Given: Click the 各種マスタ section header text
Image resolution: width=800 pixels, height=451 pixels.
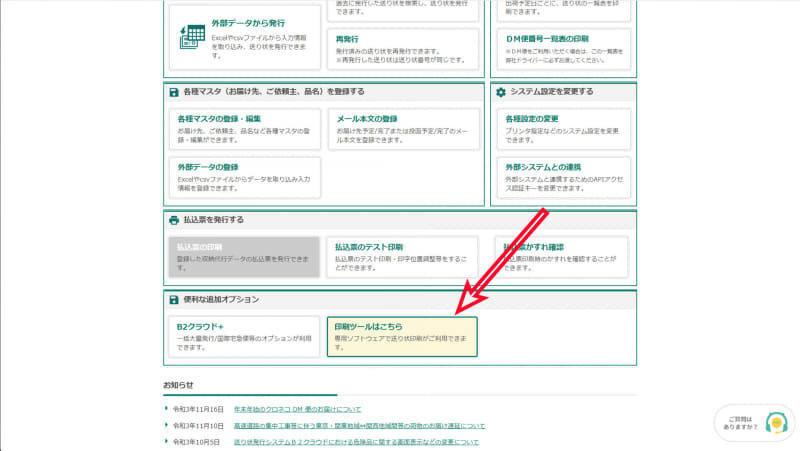Looking at the screenshot, I should pyautogui.click(x=274, y=92).
